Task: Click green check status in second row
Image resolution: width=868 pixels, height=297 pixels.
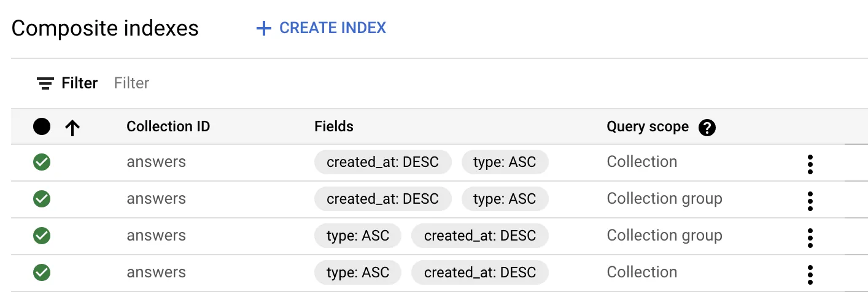Action: pos(42,199)
